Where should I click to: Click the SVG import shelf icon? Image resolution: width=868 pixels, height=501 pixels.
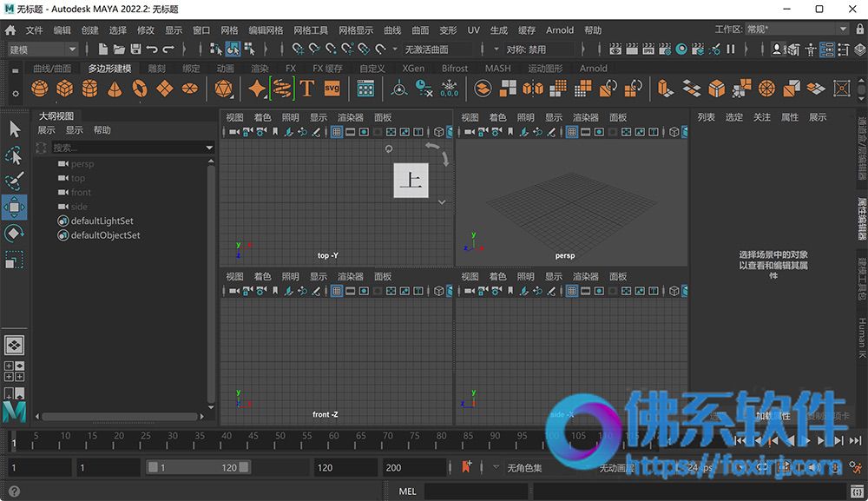332,88
